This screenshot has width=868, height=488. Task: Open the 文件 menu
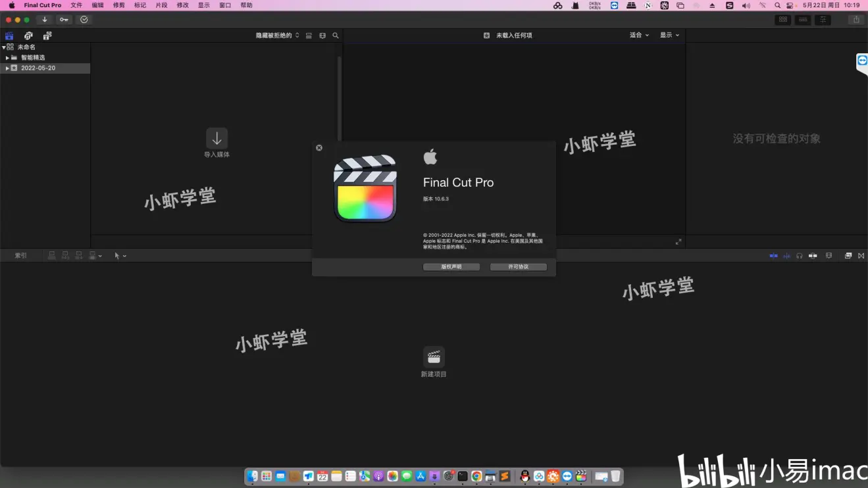click(x=76, y=5)
